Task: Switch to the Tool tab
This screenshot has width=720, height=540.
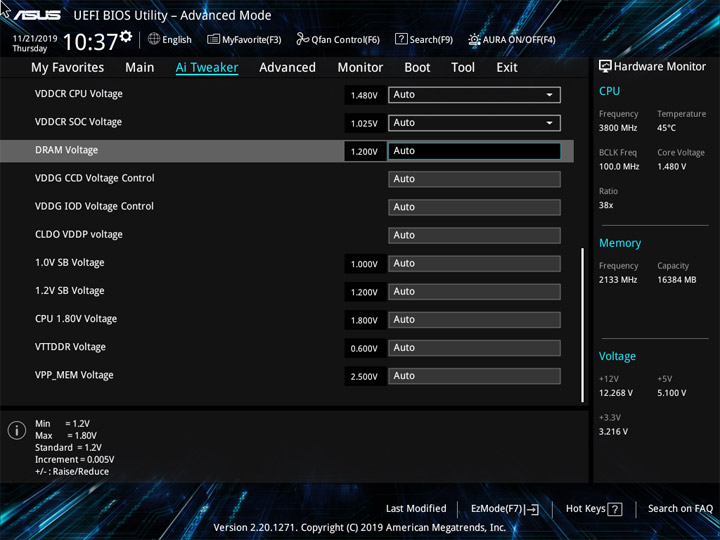Action: coord(463,68)
